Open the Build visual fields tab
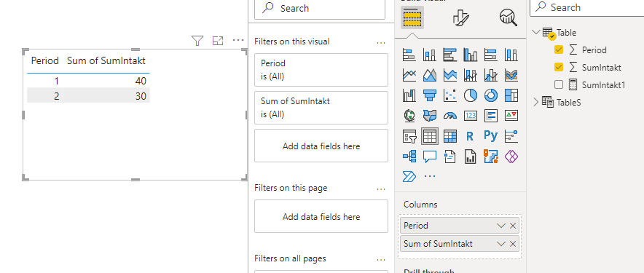Screen dimensions: 644x273 pos(412,17)
